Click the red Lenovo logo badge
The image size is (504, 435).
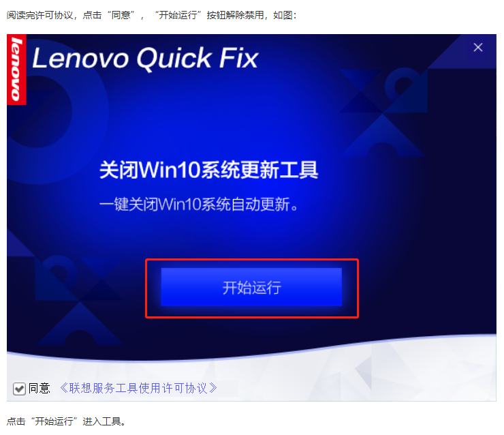pos(16,70)
